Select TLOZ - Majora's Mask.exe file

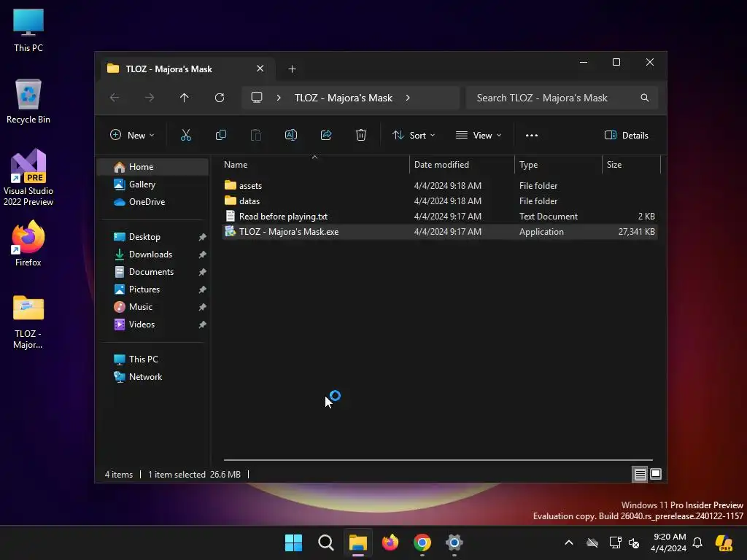[x=439, y=232]
